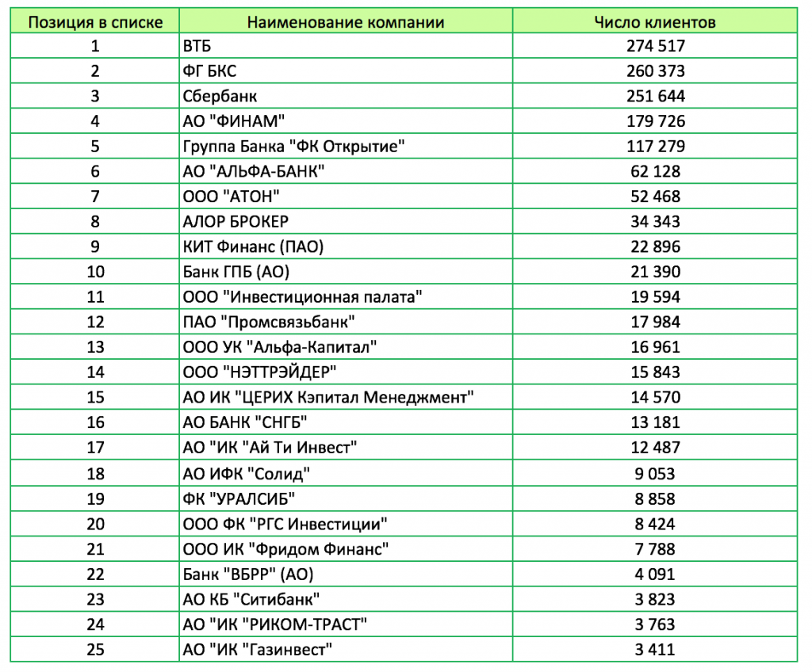Image resolution: width=812 pixels, height=672 pixels.
Task: Click position number 25 in the list
Action: pos(96,649)
